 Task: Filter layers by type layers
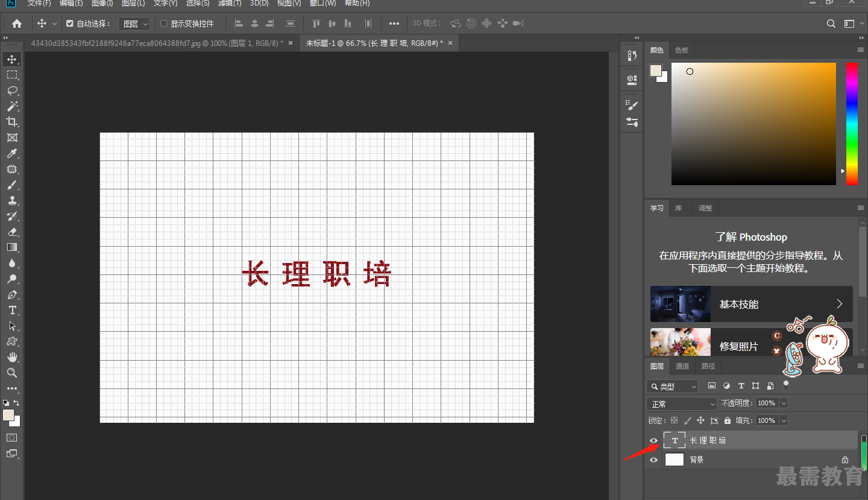(x=741, y=386)
